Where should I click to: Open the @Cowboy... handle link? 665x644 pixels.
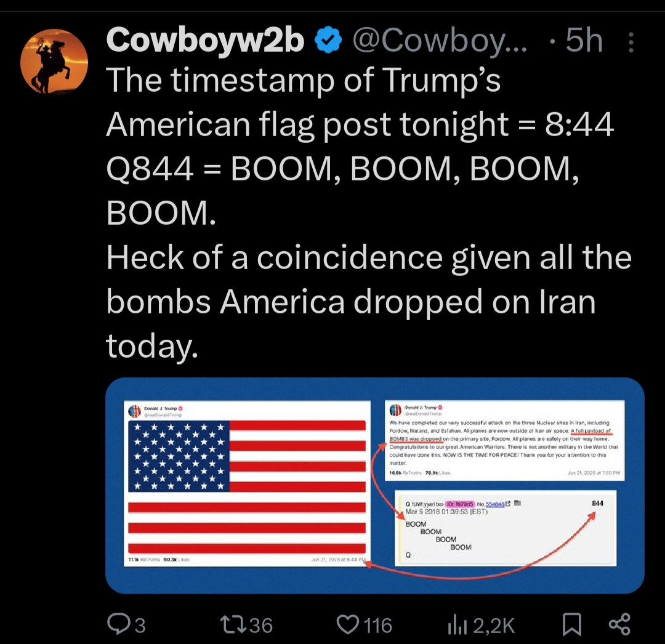pos(439,41)
